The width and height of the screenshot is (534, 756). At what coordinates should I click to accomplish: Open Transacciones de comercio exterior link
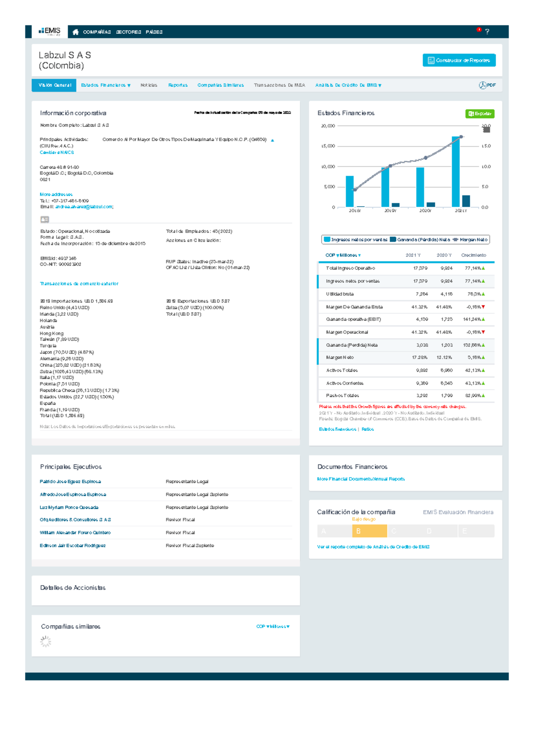79,284
